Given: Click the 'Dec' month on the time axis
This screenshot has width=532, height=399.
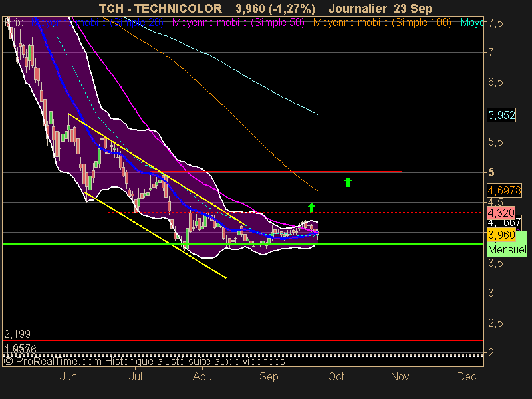Looking at the screenshot, I should [467, 377].
